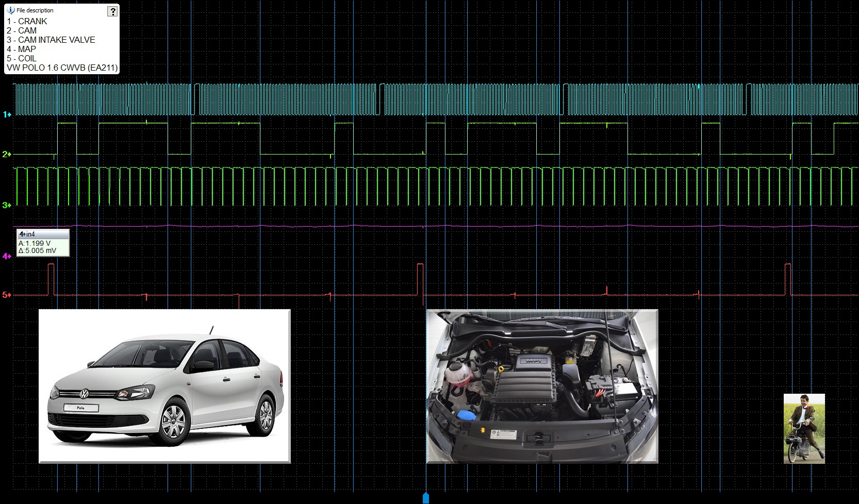The width and height of the screenshot is (859, 504).
Task: Open the engine bay photo
Action: [x=542, y=386]
